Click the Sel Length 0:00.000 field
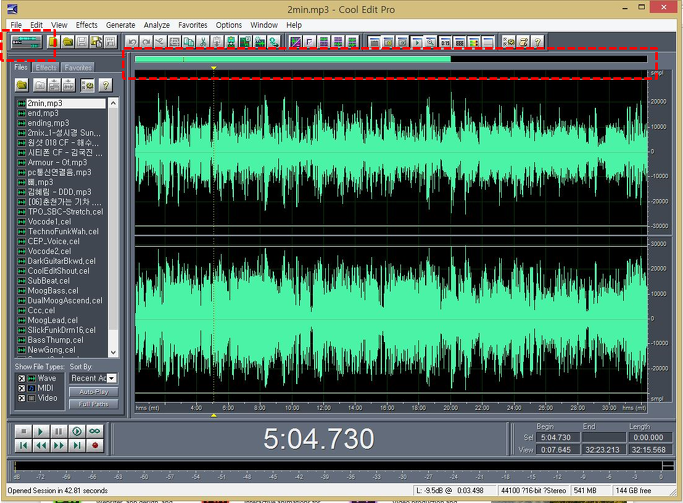The height and width of the screenshot is (503, 683). (x=648, y=437)
